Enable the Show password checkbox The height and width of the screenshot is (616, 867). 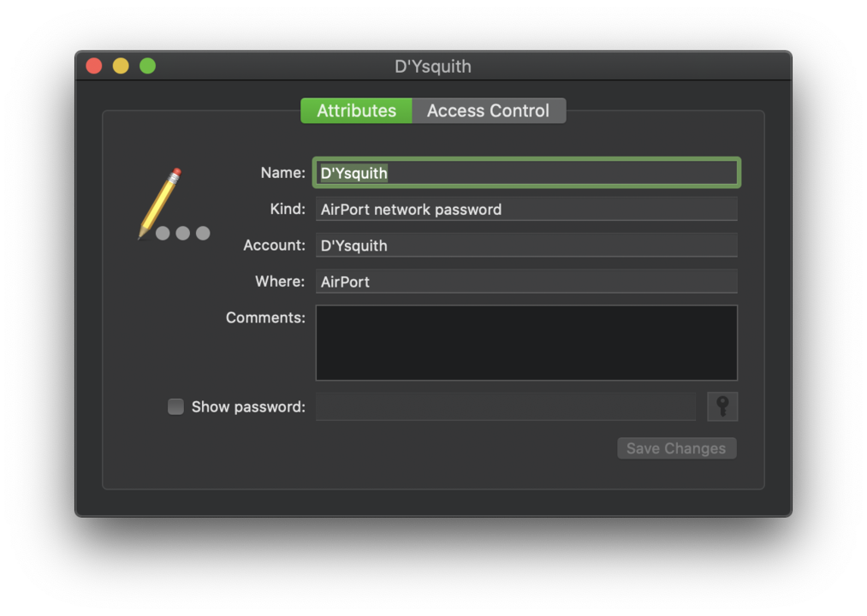(x=175, y=406)
